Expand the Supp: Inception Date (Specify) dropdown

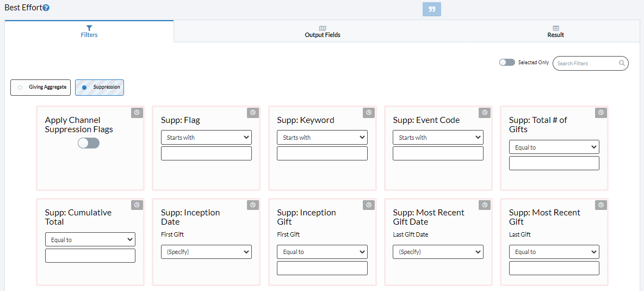[206, 252]
